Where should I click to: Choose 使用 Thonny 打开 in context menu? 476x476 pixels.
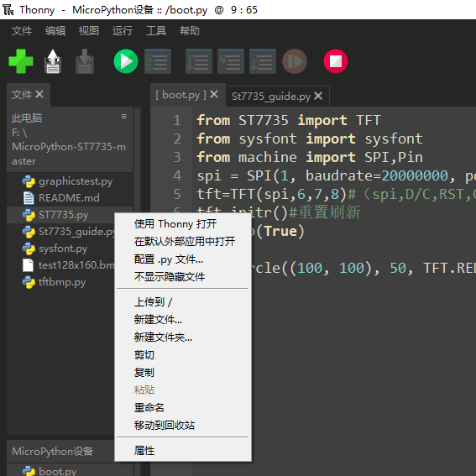point(183,224)
